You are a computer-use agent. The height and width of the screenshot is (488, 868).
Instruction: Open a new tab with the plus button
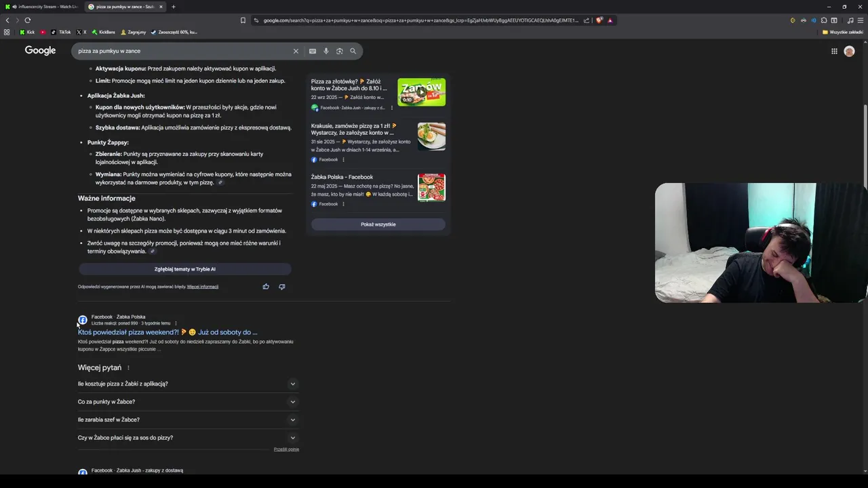[173, 7]
